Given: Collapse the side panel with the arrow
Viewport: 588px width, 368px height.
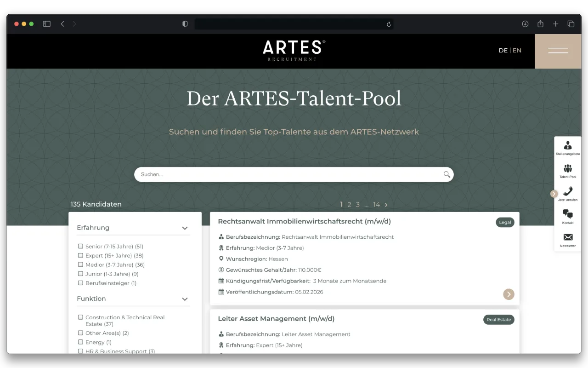Looking at the screenshot, I should point(554,194).
